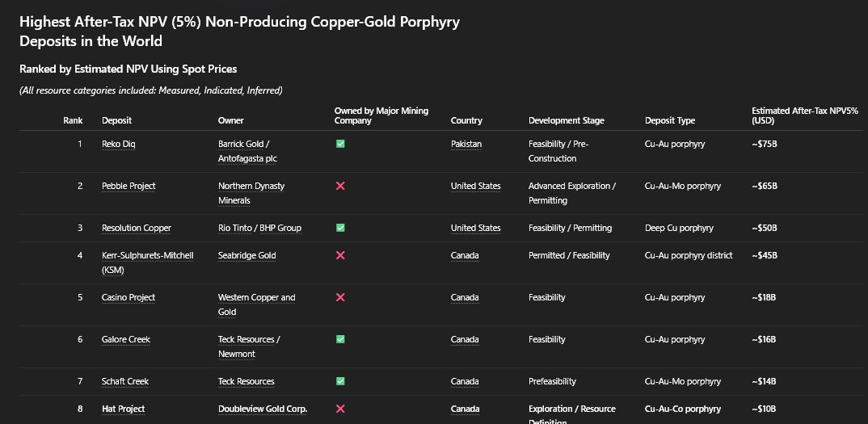This screenshot has width=868, height=424.
Task: Open the Northern Dynasty Minerals owner link
Action: click(x=251, y=193)
